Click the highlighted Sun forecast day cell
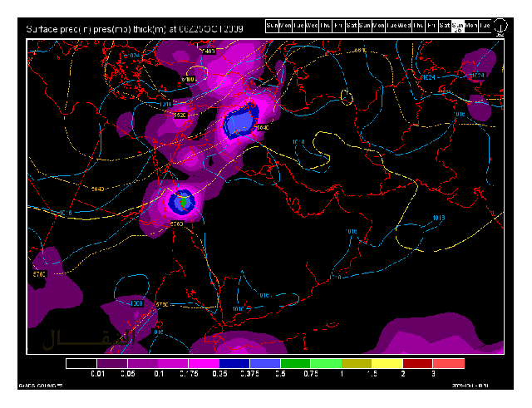Image resolution: width=532 pixels, height=408 pixels. [x=458, y=26]
